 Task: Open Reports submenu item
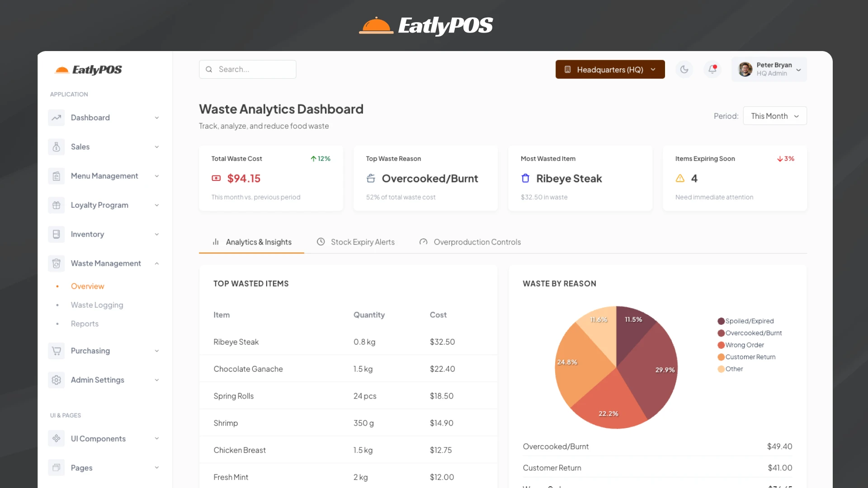tap(85, 324)
